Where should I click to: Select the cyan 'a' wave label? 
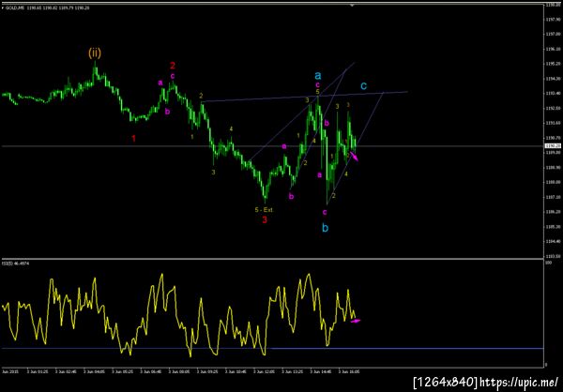pos(318,75)
